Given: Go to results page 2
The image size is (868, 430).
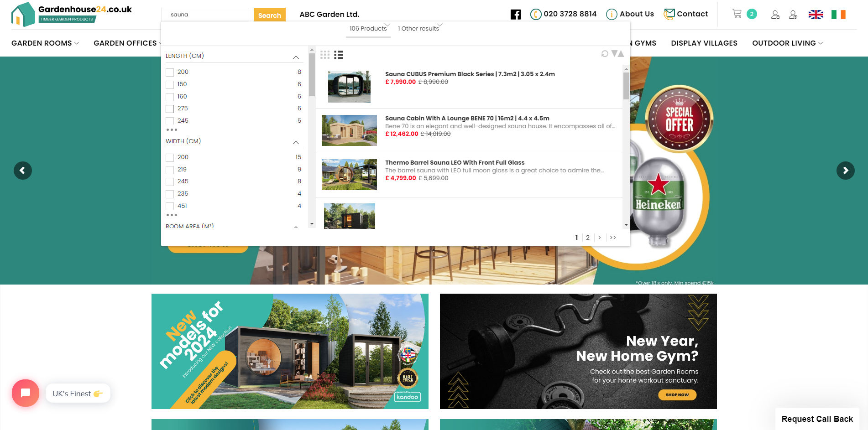Looking at the screenshot, I should click(588, 238).
